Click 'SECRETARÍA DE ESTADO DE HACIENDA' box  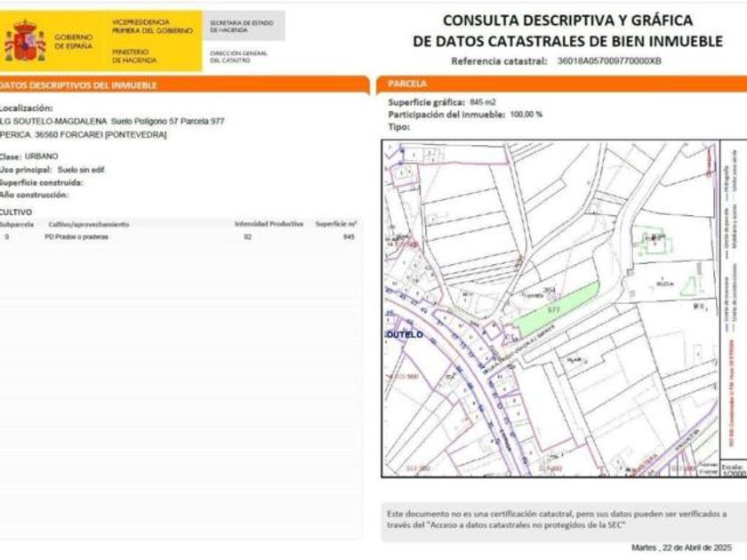coord(244,26)
